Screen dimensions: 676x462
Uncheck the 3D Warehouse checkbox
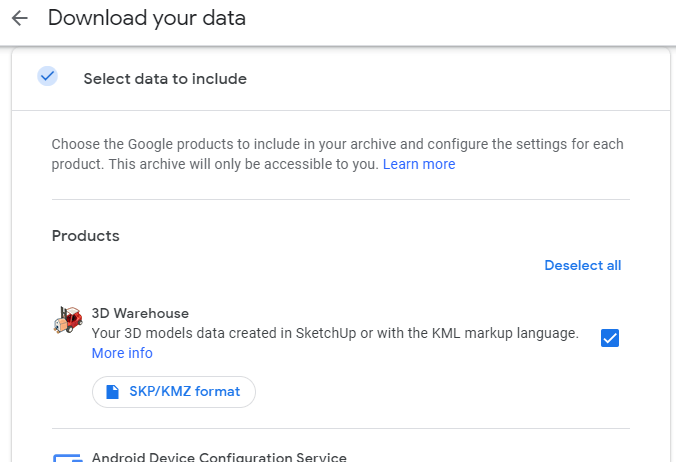pyautogui.click(x=610, y=338)
